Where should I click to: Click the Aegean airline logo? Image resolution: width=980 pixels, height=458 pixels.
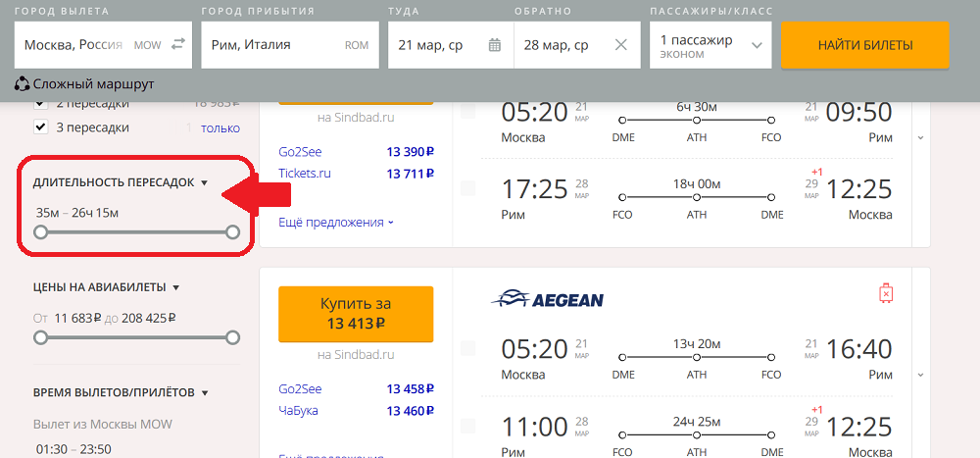pyautogui.click(x=547, y=298)
